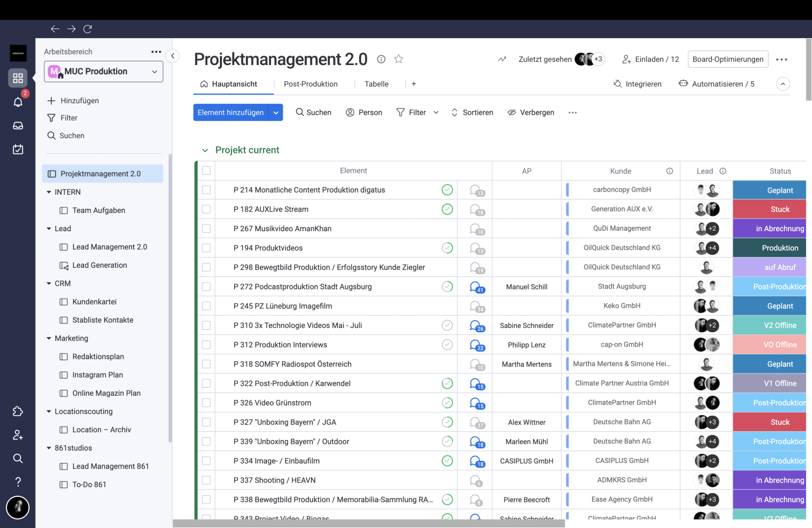Add a new board view tab
The image size is (812, 528).
tap(413, 84)
